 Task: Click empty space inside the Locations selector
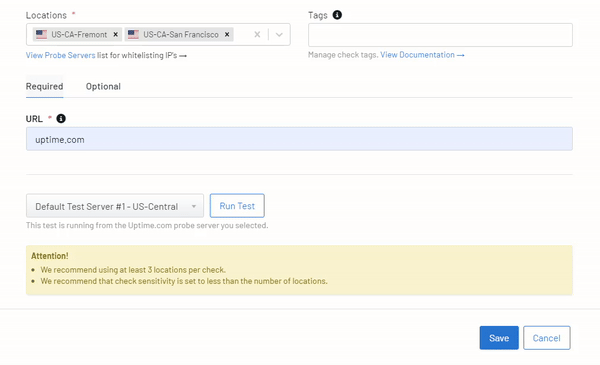242,34
